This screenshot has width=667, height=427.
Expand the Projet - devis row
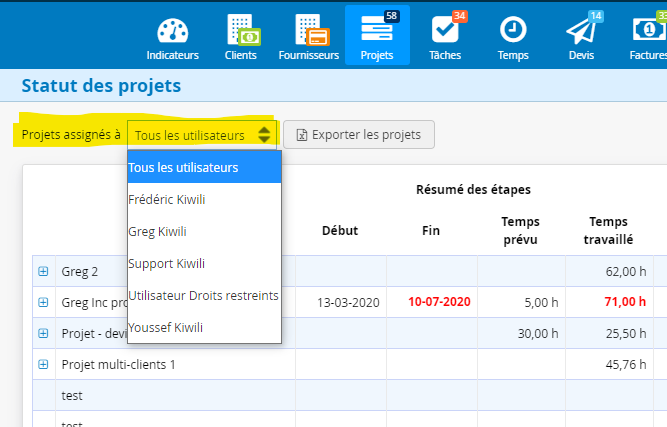click(43, 333)
